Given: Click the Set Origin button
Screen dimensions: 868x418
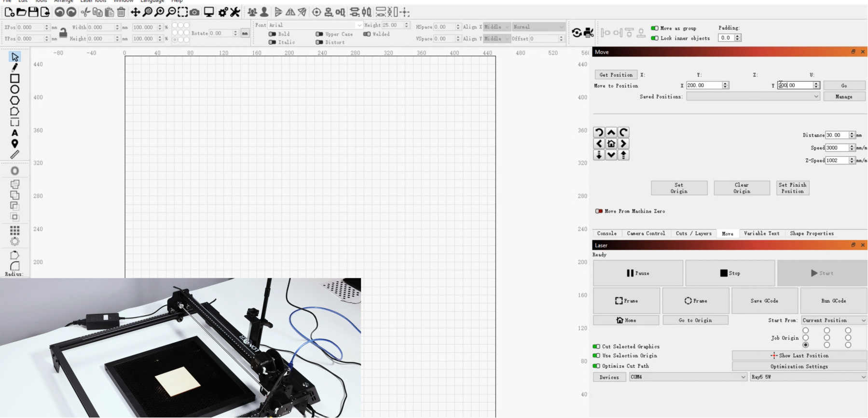Looking at the screenshot, I should point(679,188).
